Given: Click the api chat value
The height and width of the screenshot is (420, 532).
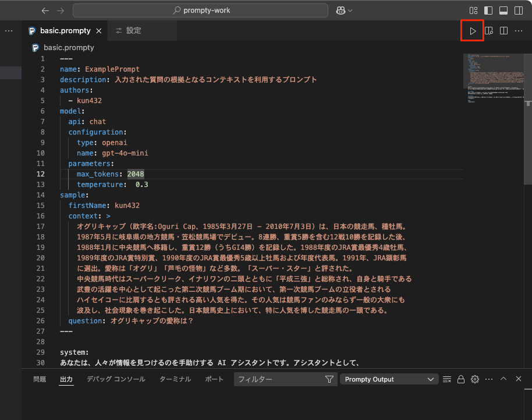Looking at the screenshot, I should (x=98, y=122).
